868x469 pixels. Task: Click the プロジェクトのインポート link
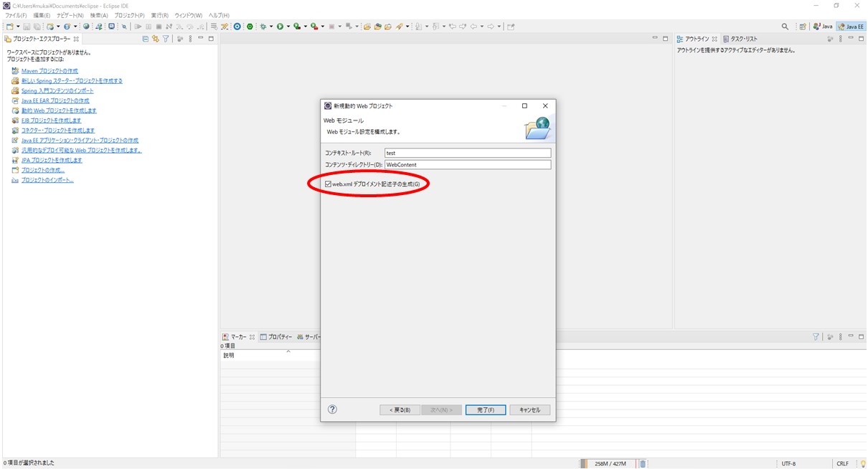pyautogui.click(x=47, y=180)
